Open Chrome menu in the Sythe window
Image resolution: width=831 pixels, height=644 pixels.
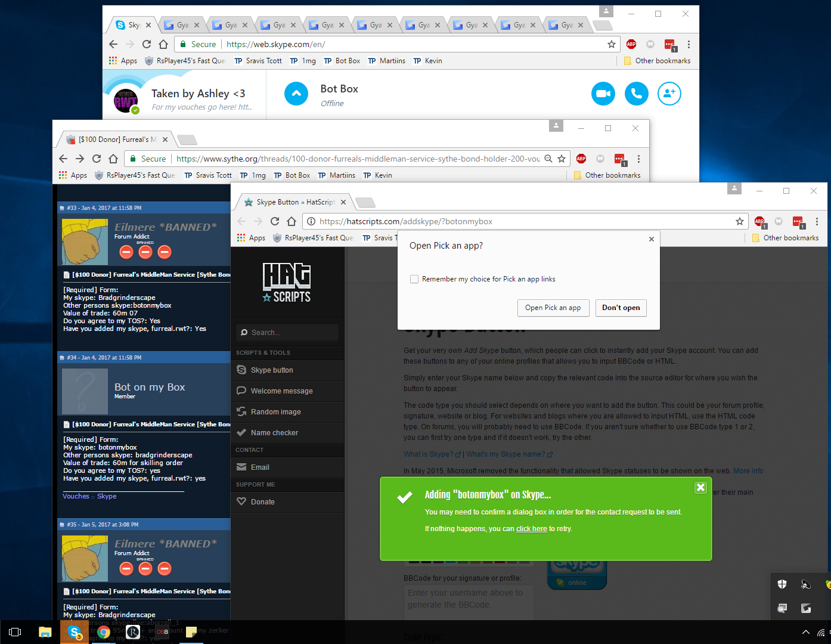coord(638,159)
